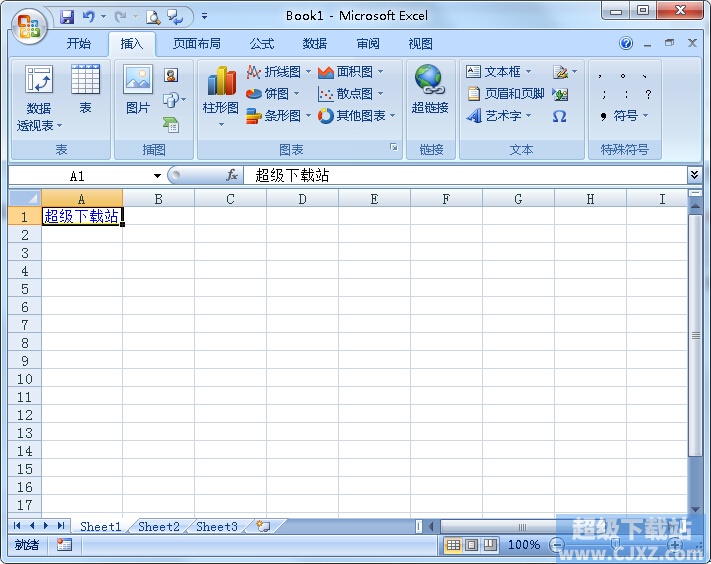
Task: Insert a table (表)
Action: 85,88
